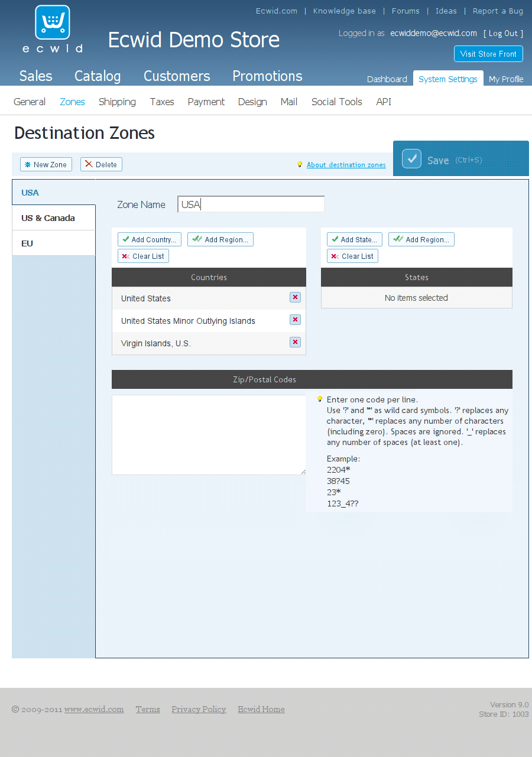Open the Catalog menu

(x=98, y=76)
